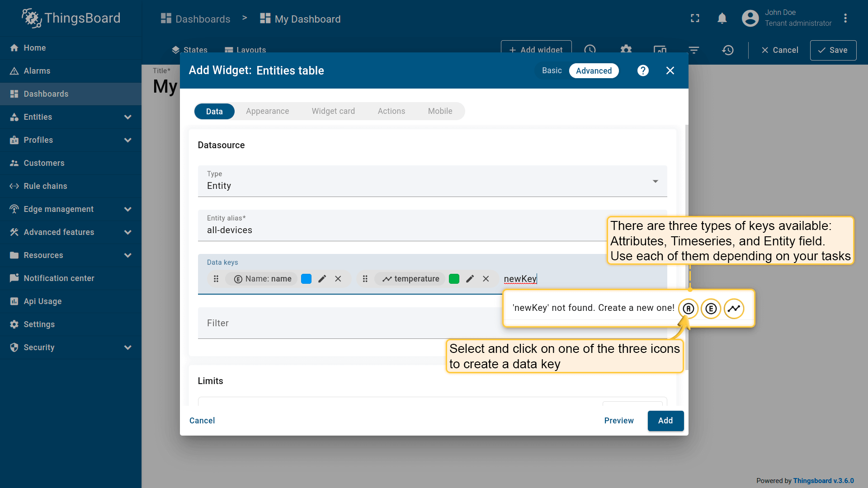
Task: Switch to Basic mode
Action: pyautogui.click(x=552, y=70)
